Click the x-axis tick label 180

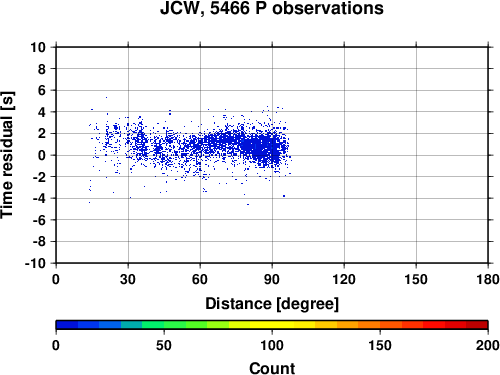(488, 279)
